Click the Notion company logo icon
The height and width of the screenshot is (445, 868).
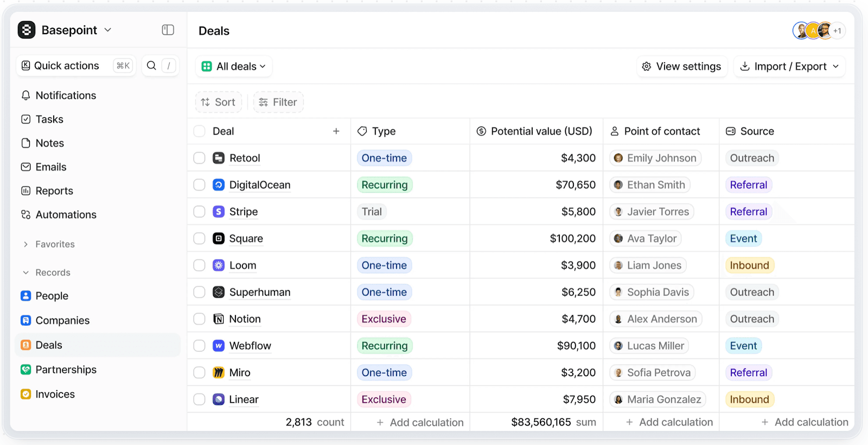[219, 319]
